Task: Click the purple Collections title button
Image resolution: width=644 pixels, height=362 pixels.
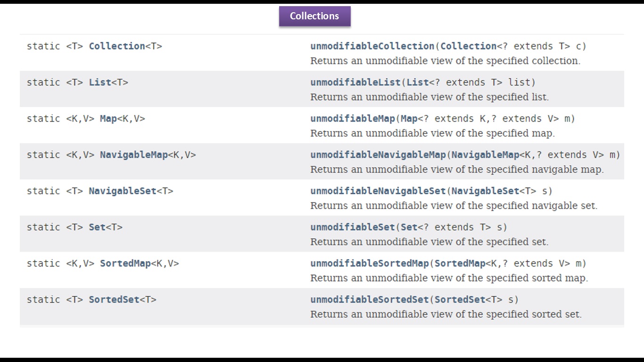Action: point(314,16)
